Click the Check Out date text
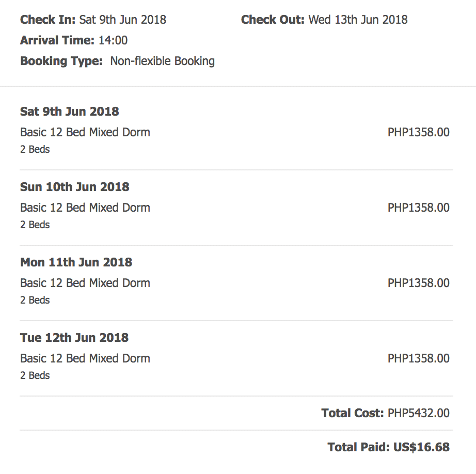This screenshot has width=476, height=474. coord(358,20)
